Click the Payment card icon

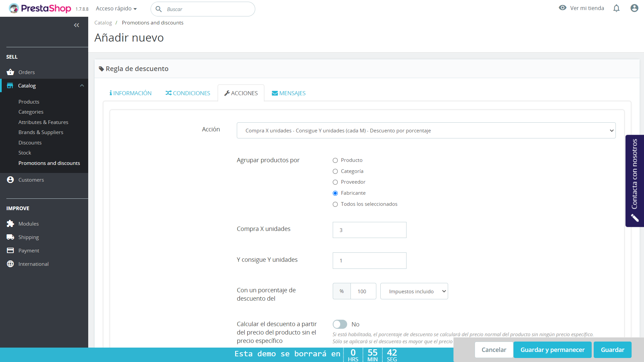pos(10,250)
